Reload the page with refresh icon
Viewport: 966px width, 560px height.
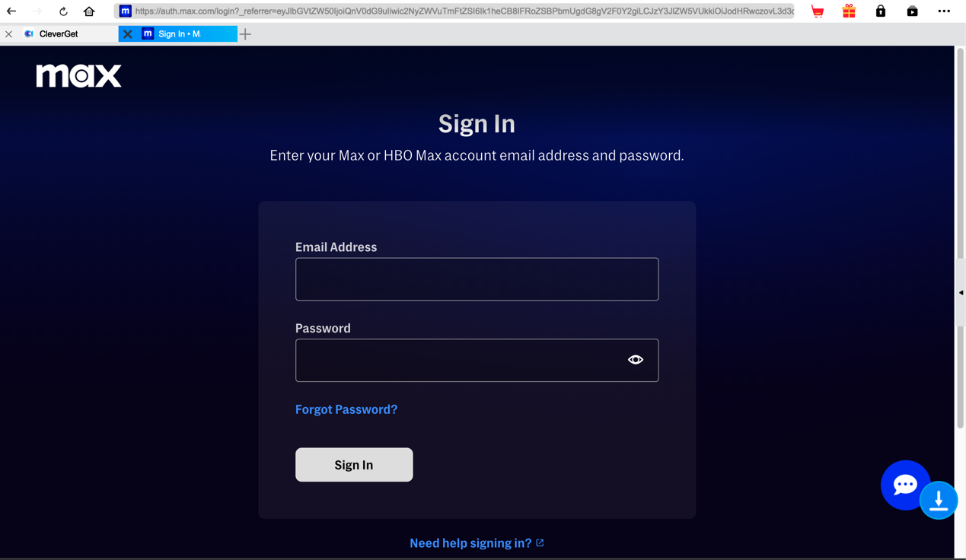(x=63, y=11)
